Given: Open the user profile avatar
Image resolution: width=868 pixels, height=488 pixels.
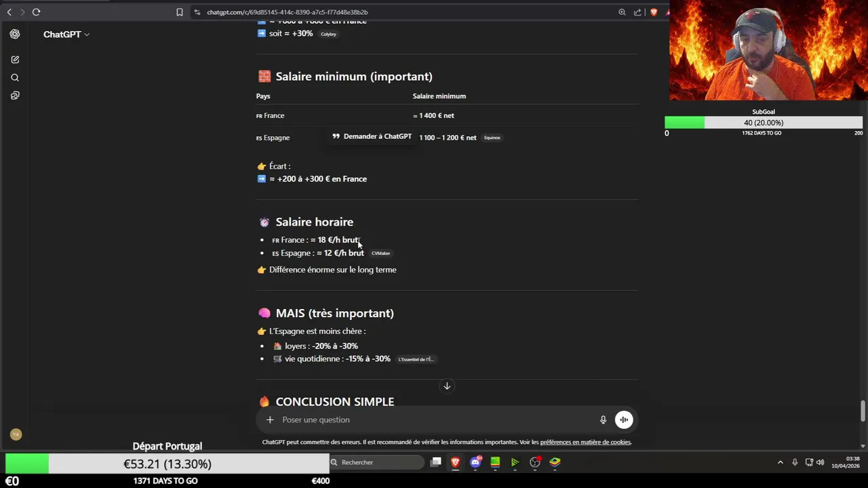Looking at the screenshot, I should coord(16,434).
